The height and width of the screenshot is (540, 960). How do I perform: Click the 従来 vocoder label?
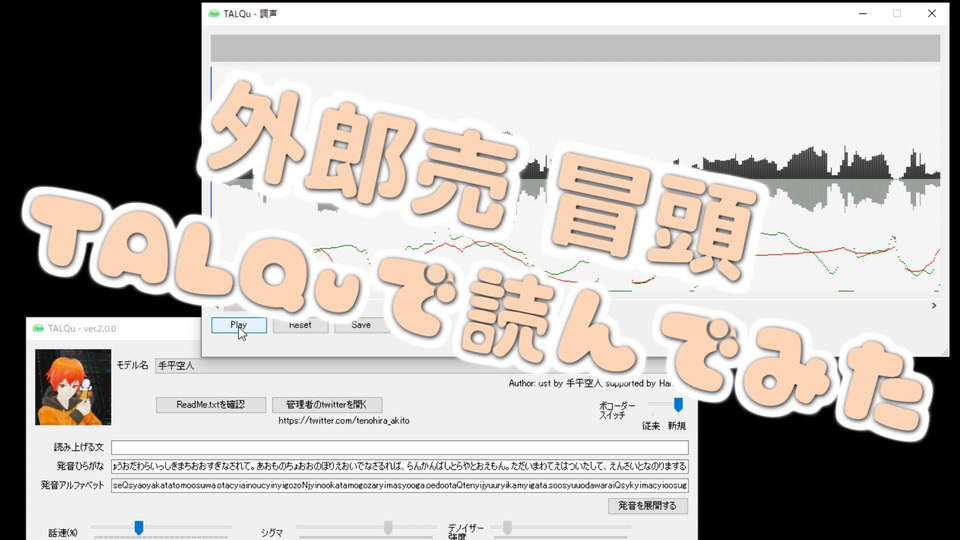pos(651,426)
